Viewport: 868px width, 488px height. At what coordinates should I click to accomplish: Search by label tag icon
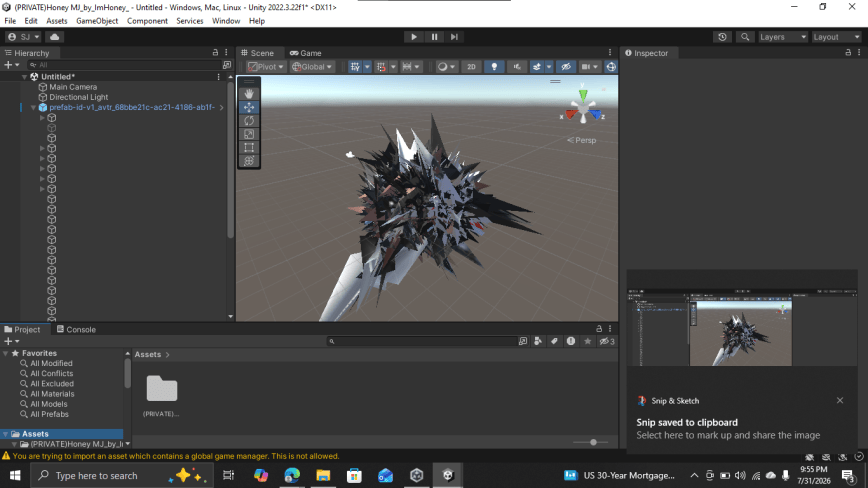click(554, 341)
